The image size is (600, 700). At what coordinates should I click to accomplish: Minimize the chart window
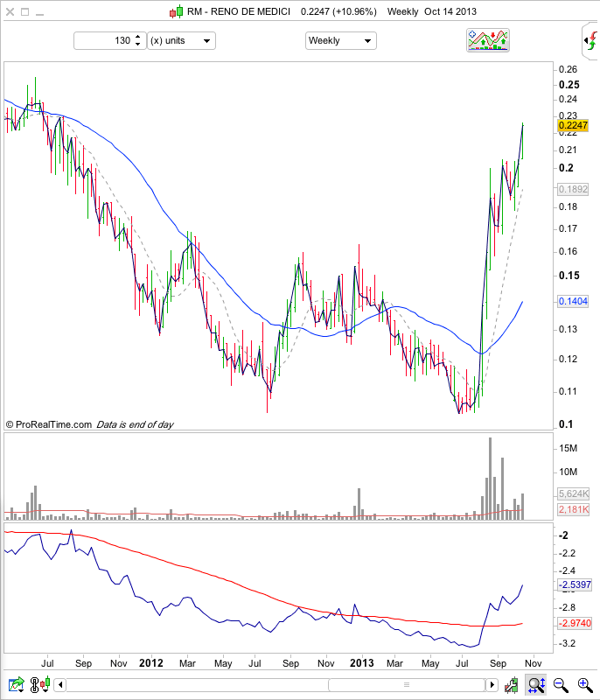pyautogui.click(x=39, y=15)
